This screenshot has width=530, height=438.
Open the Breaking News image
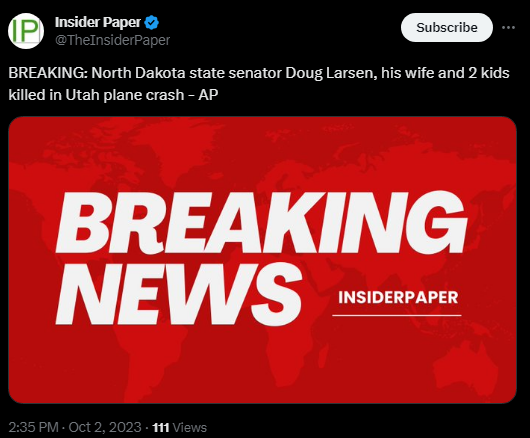point(262,260)
